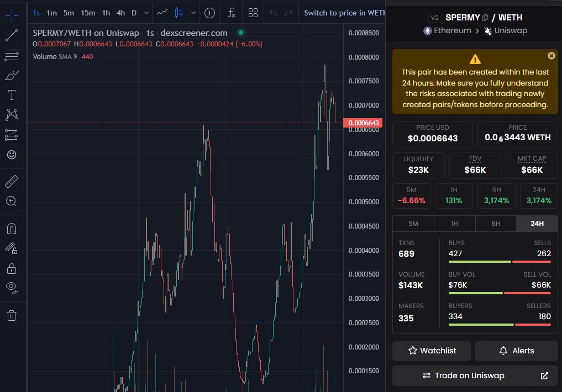Select the 5M price change box

(412, 196)
